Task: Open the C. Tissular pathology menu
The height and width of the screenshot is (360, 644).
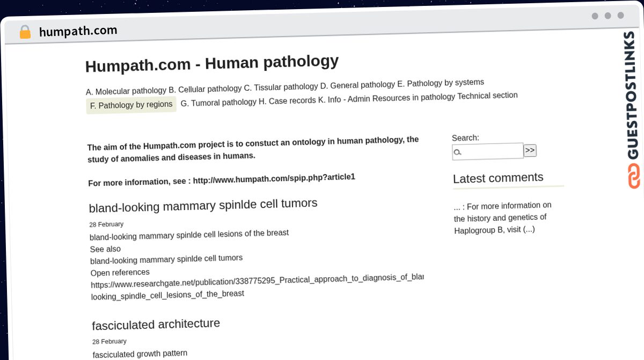Action: 281,87
